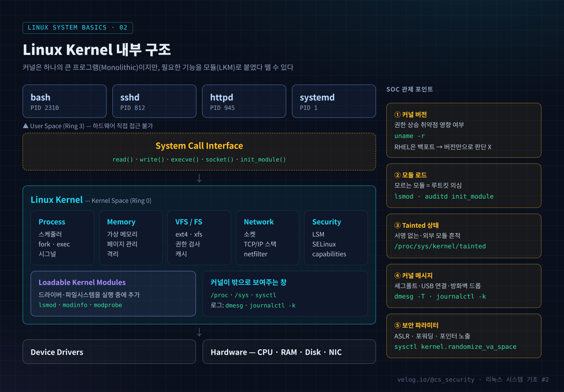Viewport: 564px width, 392px height.
Task: Select the bash PID 2310 process card
Action: point(65,101)
